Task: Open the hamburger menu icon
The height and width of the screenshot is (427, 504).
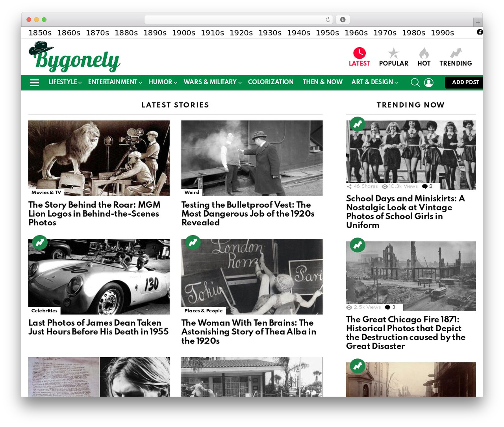Action: [35, 82]
